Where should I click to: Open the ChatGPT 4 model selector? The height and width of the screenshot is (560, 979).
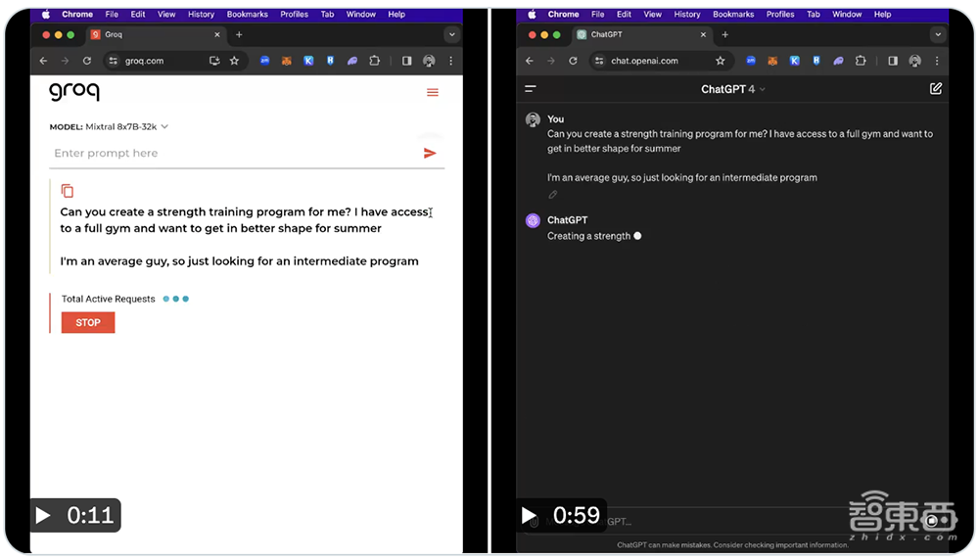click(733, 89)
